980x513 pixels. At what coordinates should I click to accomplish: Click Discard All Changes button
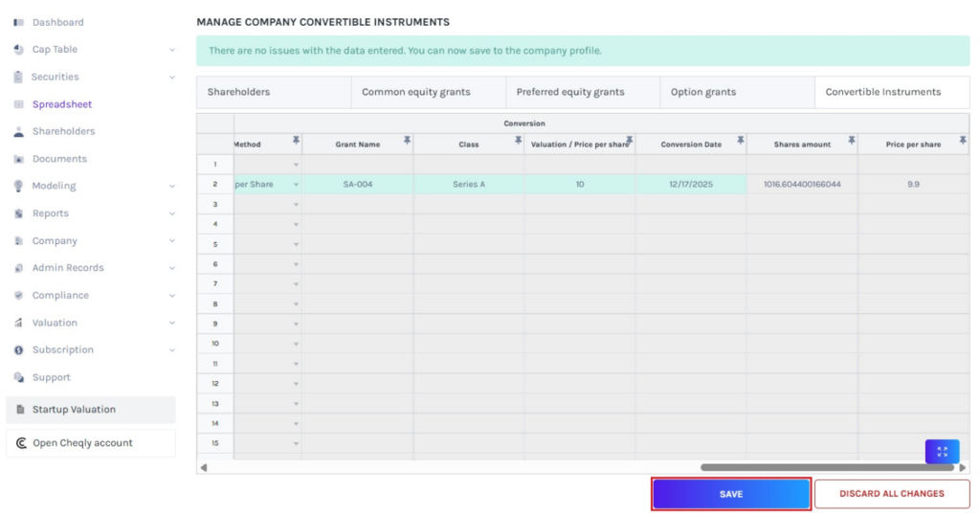891,494
